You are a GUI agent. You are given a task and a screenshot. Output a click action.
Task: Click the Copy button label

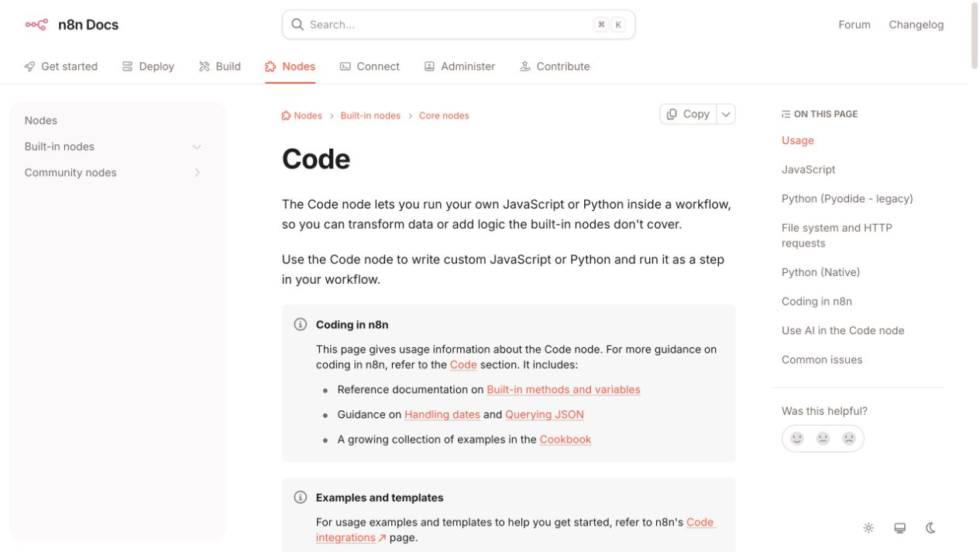pos(696,114)
